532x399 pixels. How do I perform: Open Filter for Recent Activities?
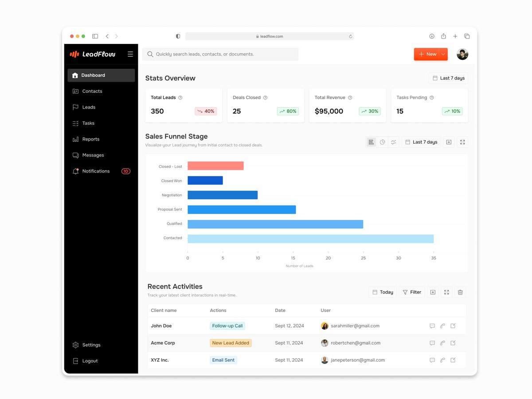(x=412, y=292)
